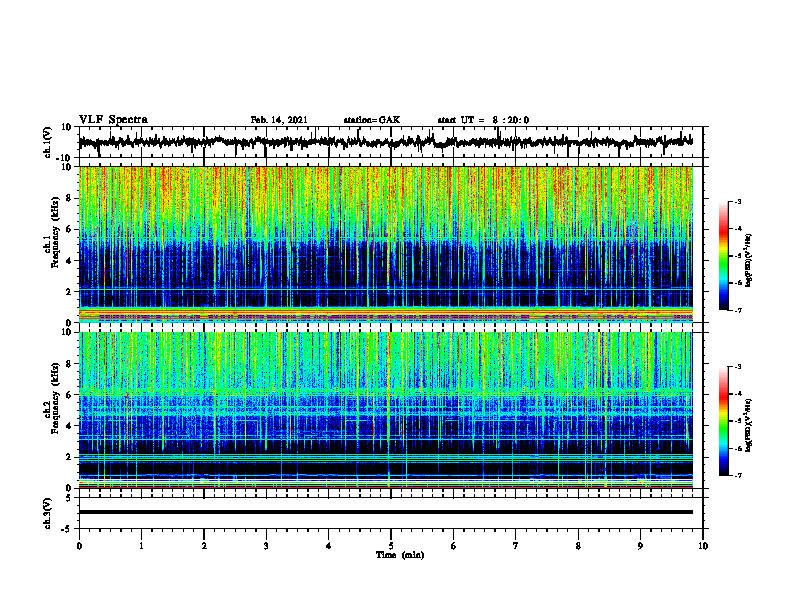
Task: Click the "-5" label on ch.2 color bar
Action: [x=737, y=421]
